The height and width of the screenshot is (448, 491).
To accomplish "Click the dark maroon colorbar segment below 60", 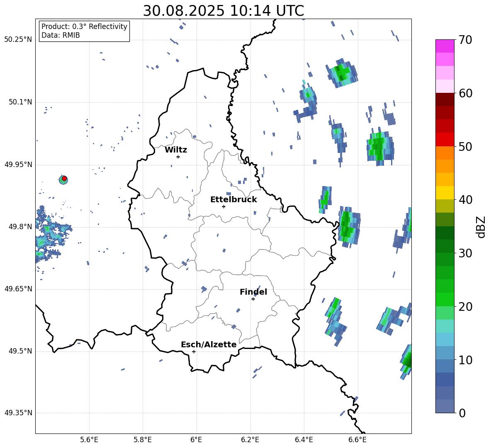I will [445, 99].
